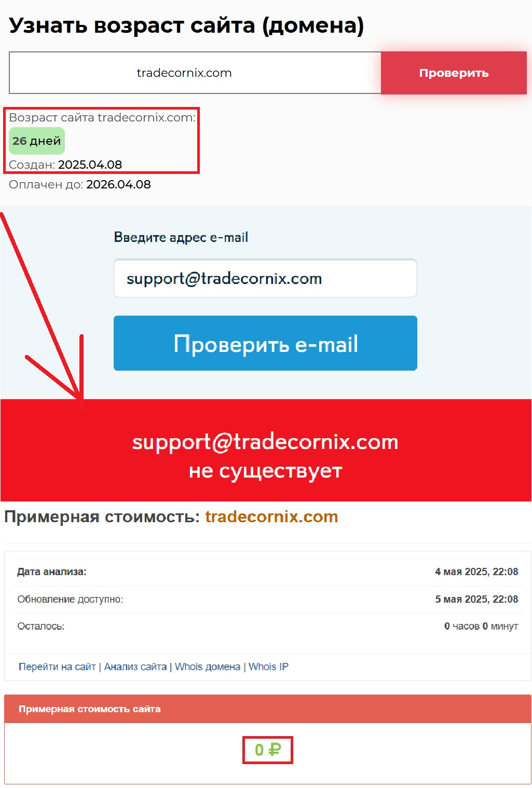This screenshot has width=532, height=788.
Task: Click the tradecornix.com domain input field
Action: (195, 73)
